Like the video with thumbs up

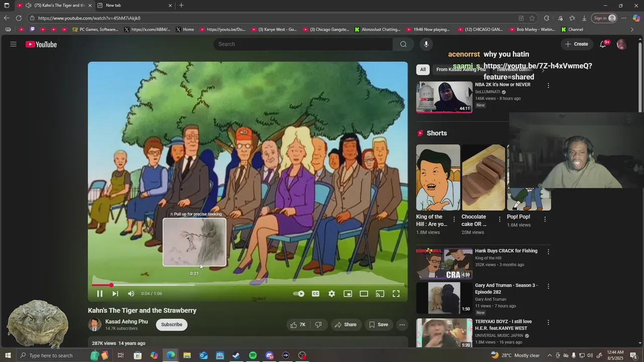pyautogui.click(x=298, y=325)
